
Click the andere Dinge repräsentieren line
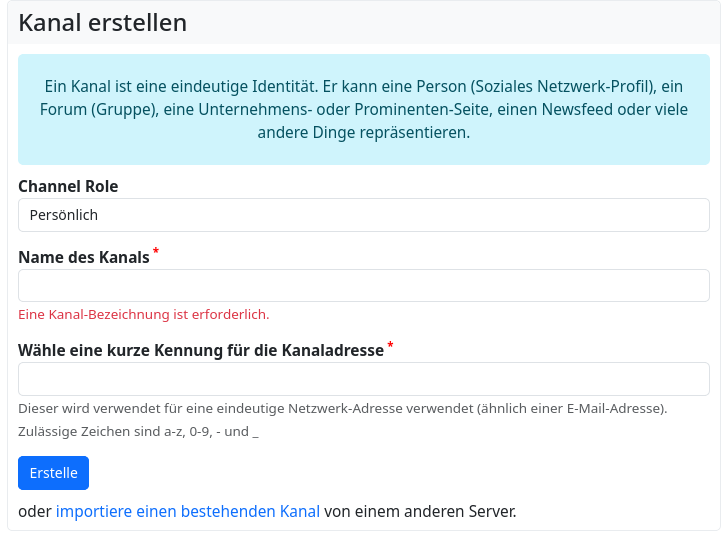click(x=363, y=132)
